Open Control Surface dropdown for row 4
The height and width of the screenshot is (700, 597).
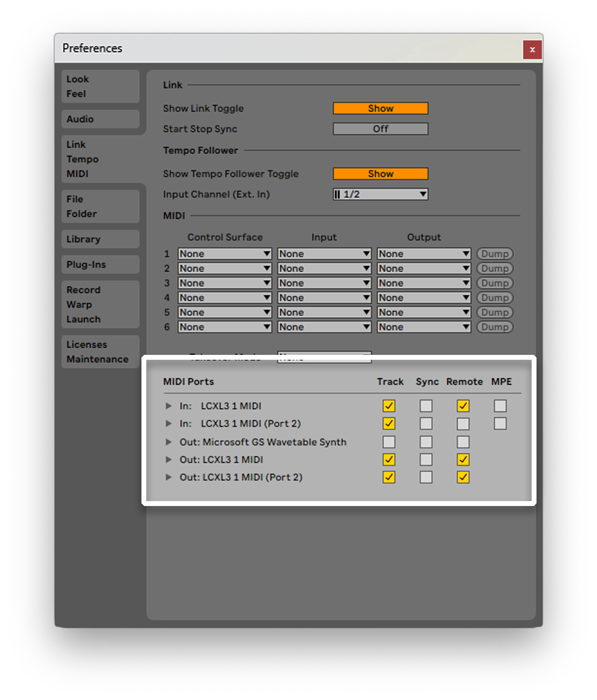click(225, 297)
